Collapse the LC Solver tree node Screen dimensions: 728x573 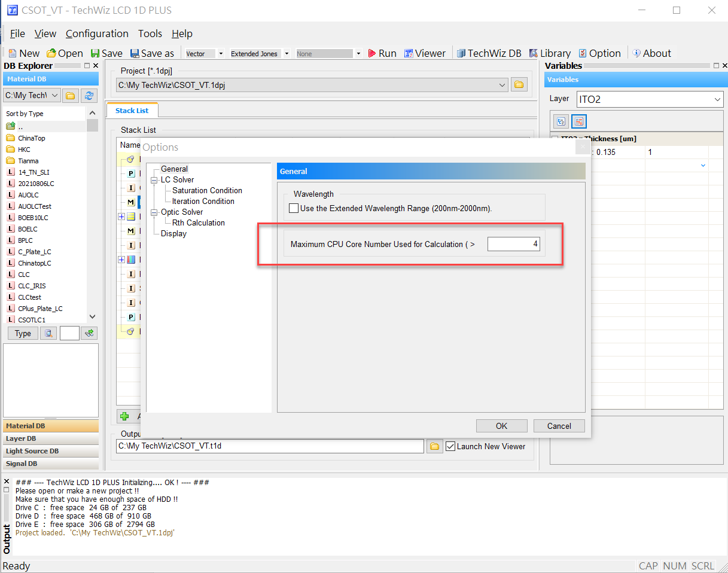pyautogui.click(x=154, y=180)
